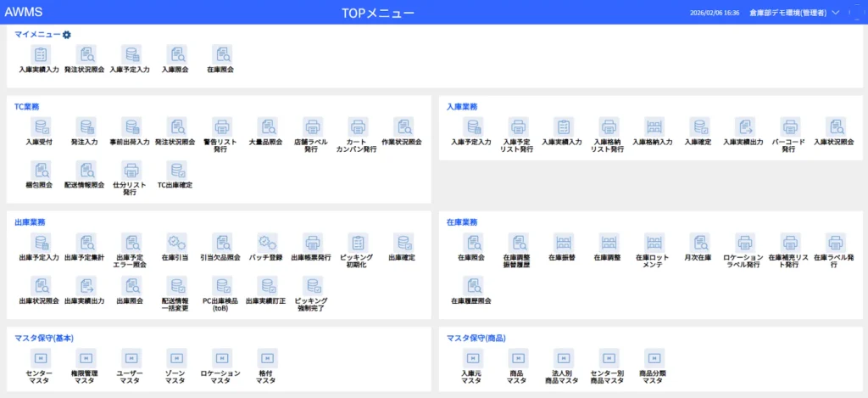Open 在庫引当 in 出庫業務
Image resolution: width=868 pixels, height=398 pixels.
coord(175,243)
